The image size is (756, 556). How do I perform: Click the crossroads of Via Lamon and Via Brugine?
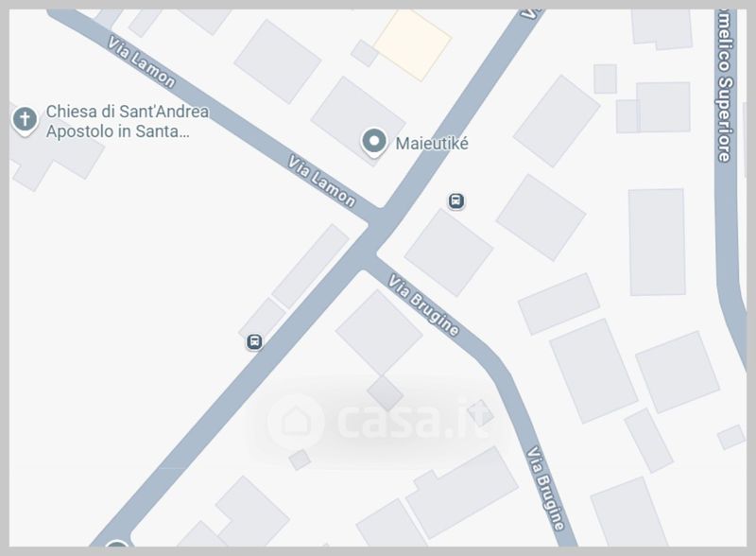374,236
